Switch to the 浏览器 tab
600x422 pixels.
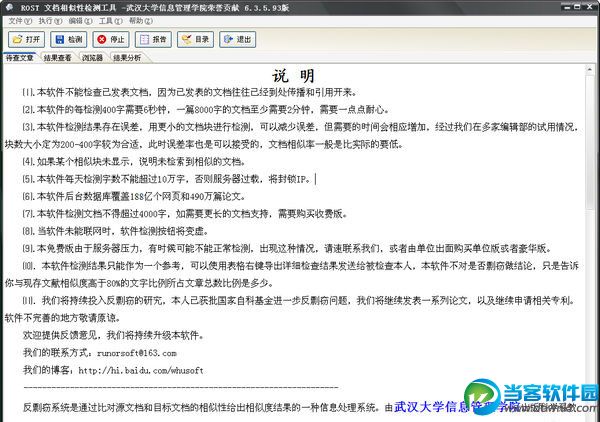[x=92, y=58]
